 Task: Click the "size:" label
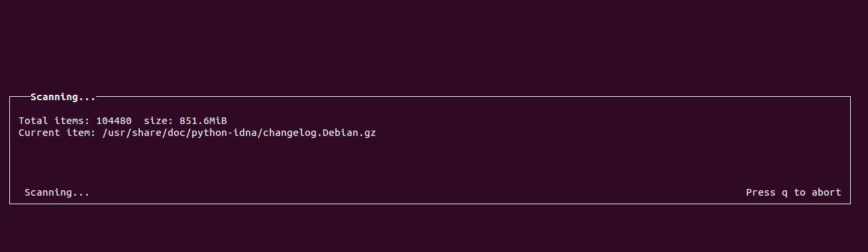(x=158, y=121)
